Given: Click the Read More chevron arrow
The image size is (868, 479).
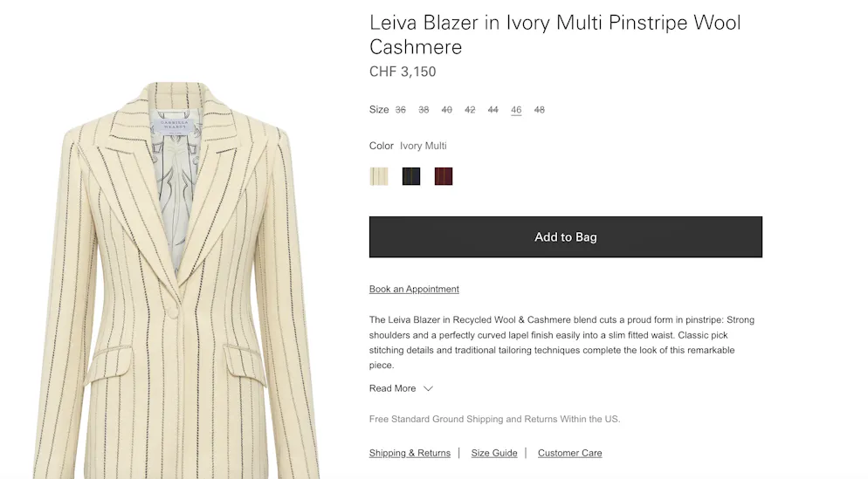Looking at the screenshot, I should tap(428, 388).
